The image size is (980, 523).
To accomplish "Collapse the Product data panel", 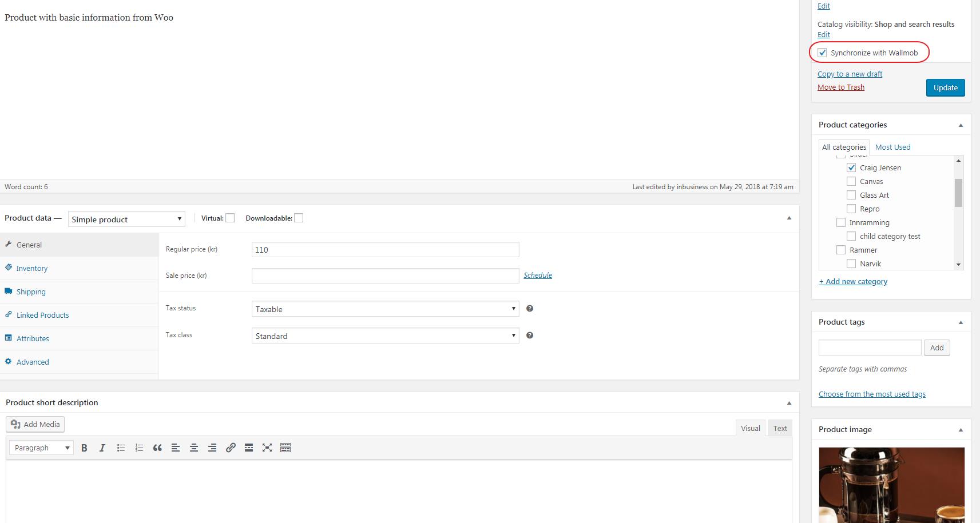I will point(789,218).
